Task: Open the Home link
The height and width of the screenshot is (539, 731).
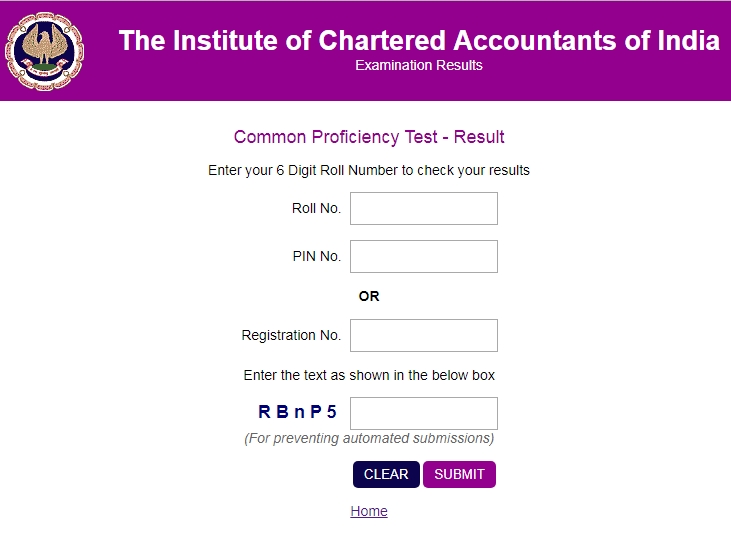Action: pos(368,511)
